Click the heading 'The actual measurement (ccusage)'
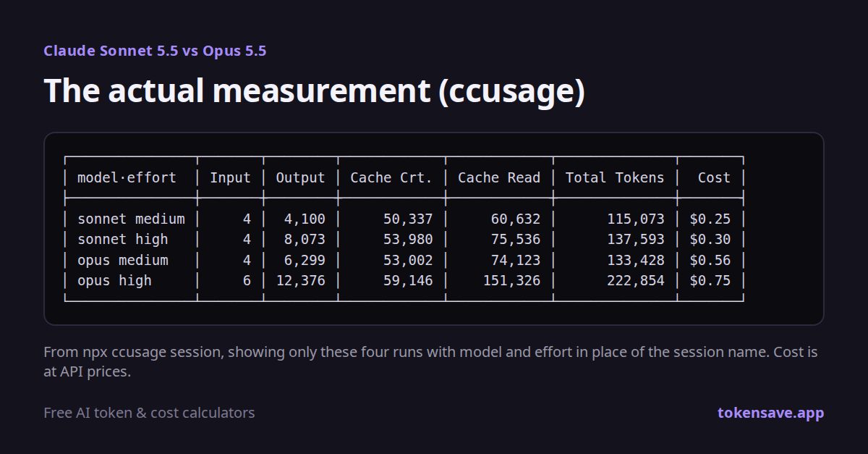Screen dimensions: 868x454 [314, 92]
